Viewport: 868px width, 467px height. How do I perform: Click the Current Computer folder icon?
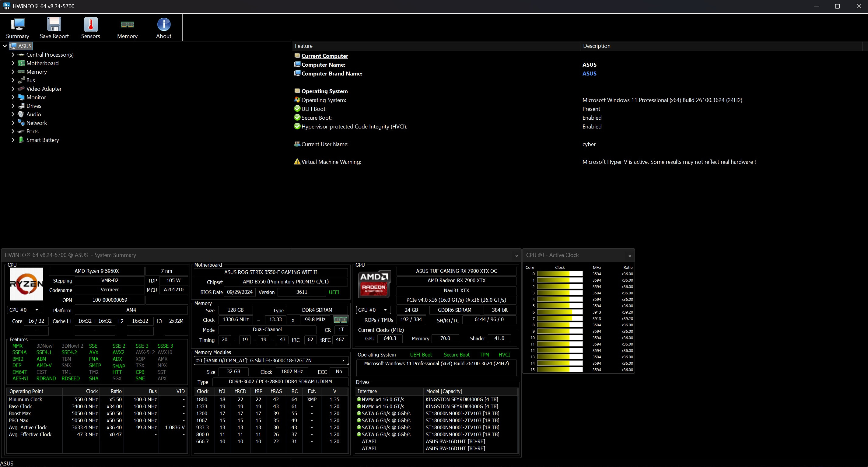click(x=297, y=56)
